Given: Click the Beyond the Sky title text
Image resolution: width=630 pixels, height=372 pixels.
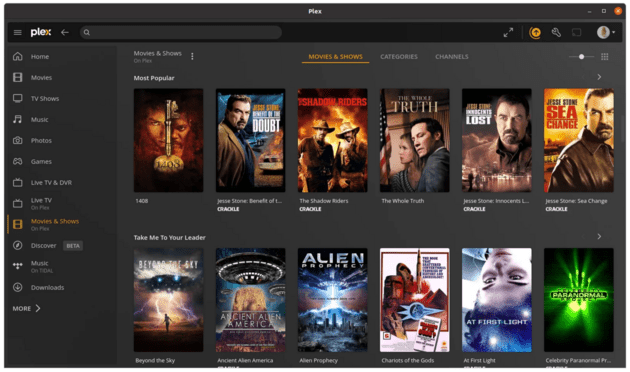Looking at the screenshot, I should (x=155, y=360).
